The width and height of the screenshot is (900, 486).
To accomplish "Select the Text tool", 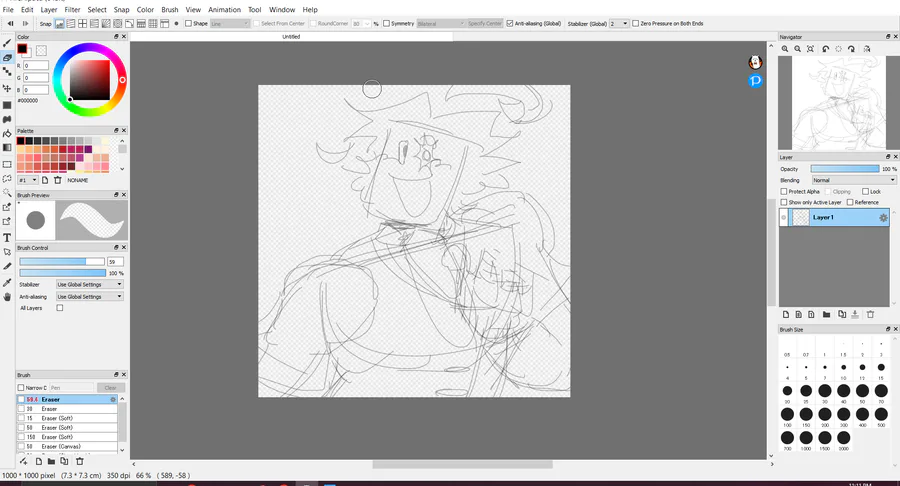I will tap(7, 238).
